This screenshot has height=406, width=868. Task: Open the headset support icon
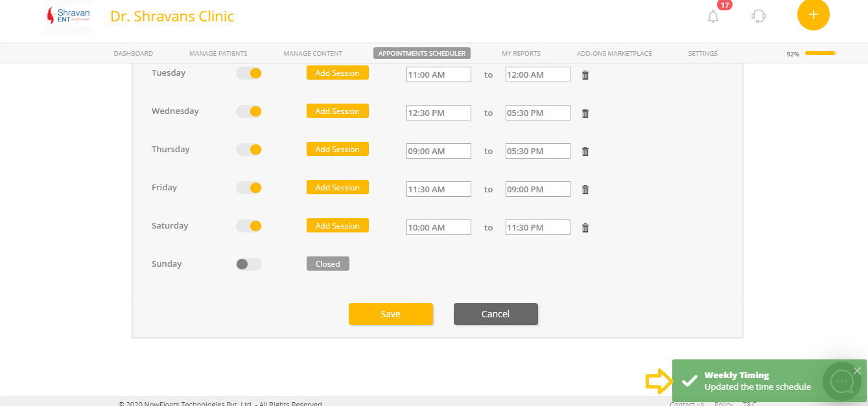[758, 16]
